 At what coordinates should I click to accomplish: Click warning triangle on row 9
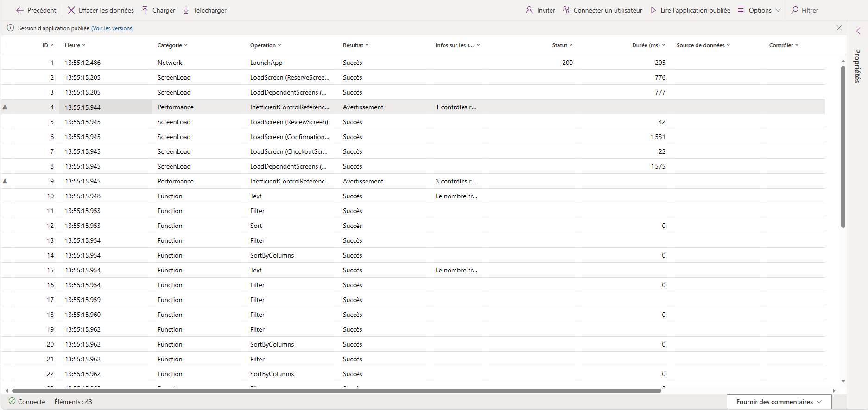pyautogui.click(x=5, y=181)
